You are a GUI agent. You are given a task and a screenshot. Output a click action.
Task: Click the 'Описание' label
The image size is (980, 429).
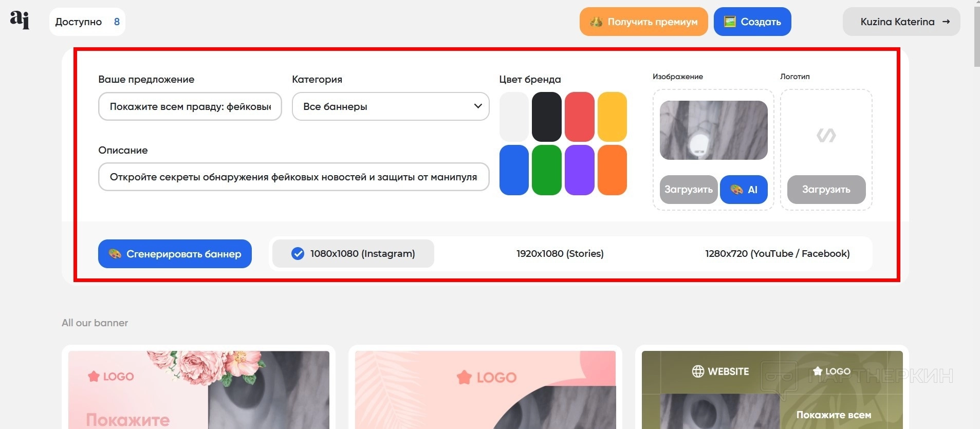pos(123,150)
